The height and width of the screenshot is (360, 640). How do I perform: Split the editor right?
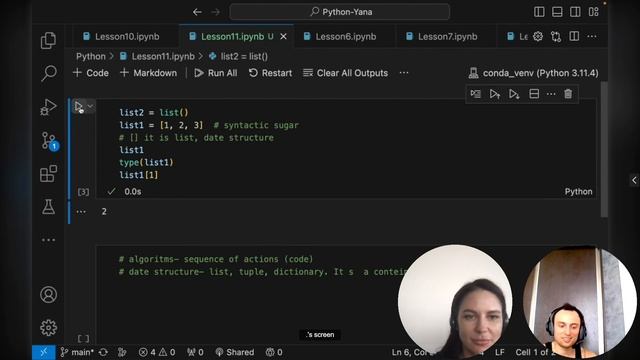point(574,37)
